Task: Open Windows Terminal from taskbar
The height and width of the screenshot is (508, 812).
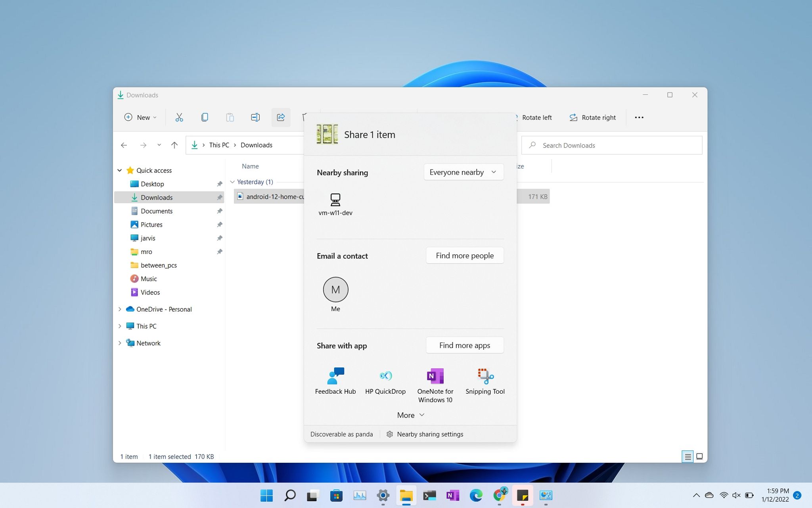Action: 429,495
